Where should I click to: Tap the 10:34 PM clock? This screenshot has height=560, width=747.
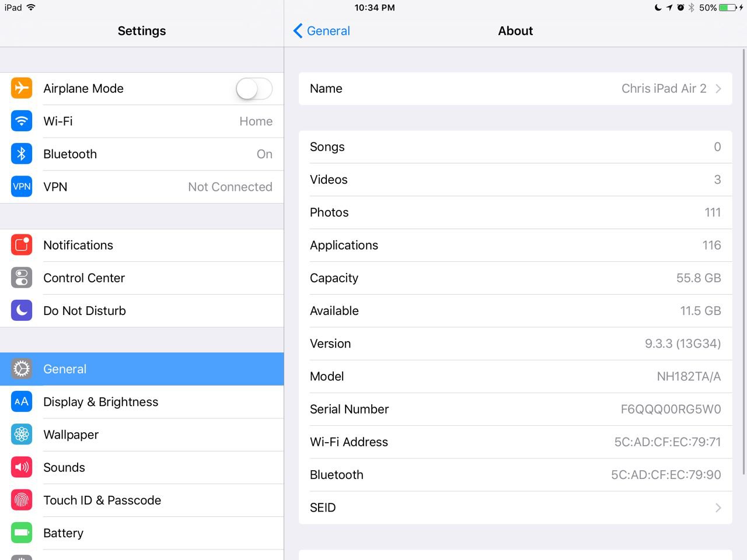[375, 8]
